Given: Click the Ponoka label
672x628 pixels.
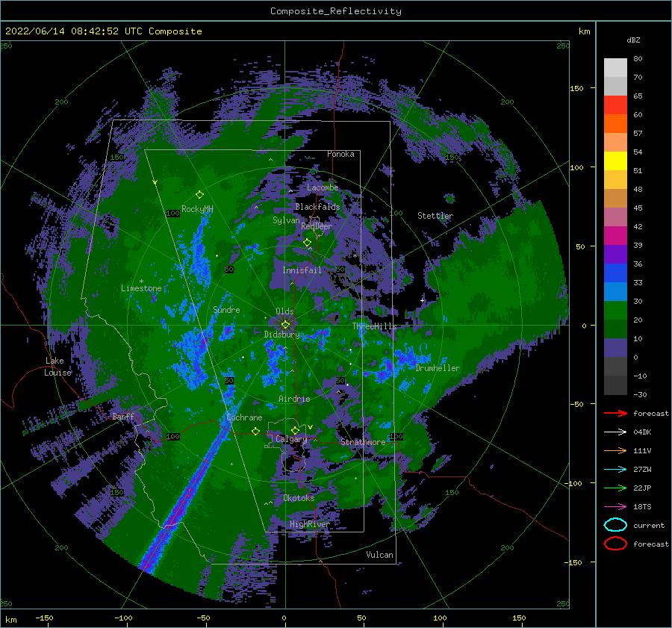Looking at the screenshot, I should coord(340,154).
